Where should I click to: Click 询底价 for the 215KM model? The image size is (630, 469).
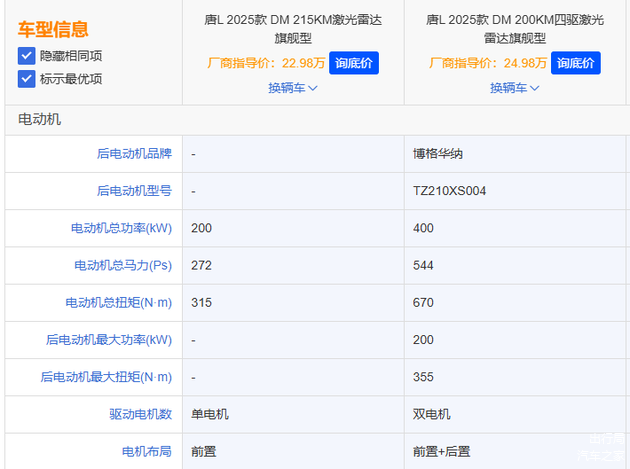click(x=353, y=63)
